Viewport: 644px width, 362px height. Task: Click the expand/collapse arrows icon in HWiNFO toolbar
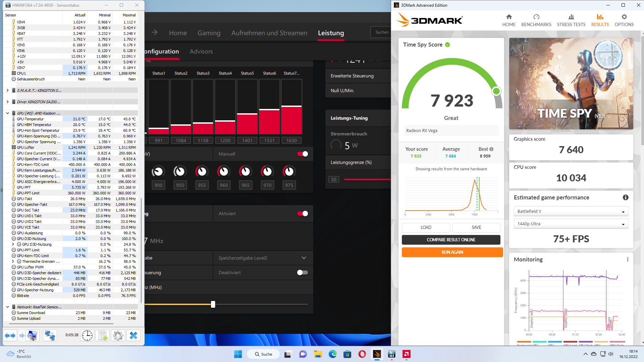pos(10,336)
